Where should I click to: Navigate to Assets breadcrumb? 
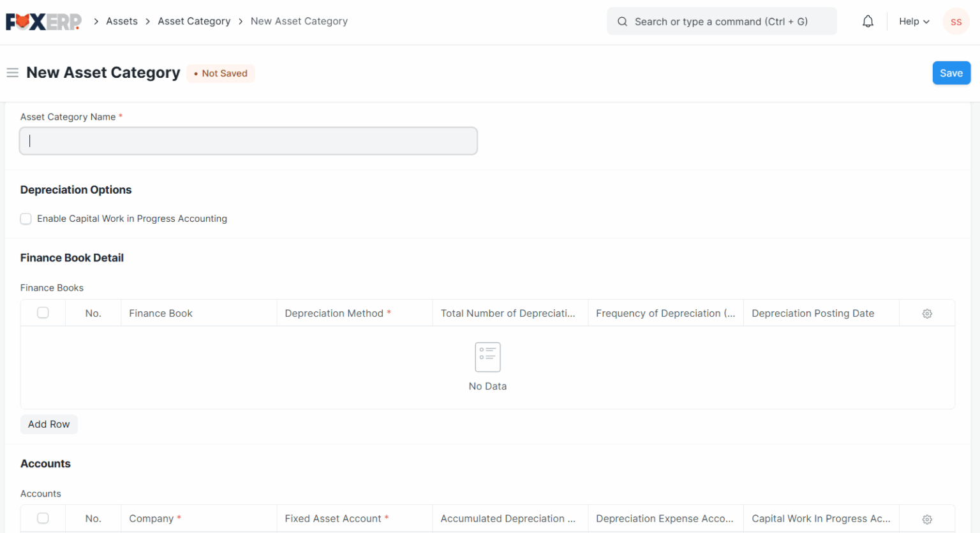pyautogui.click(x=121, y=21)
